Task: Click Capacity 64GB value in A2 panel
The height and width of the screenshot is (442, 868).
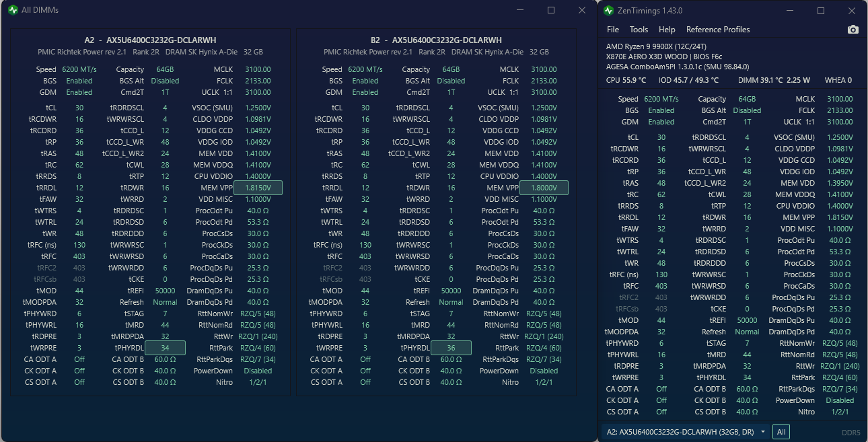Action: 165,69
